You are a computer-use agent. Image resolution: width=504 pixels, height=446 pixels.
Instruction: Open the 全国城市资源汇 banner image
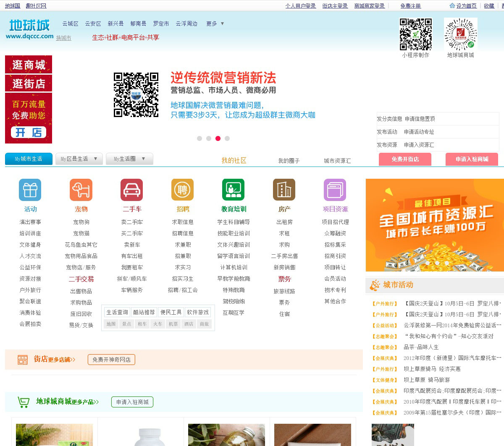click(435, 225)
